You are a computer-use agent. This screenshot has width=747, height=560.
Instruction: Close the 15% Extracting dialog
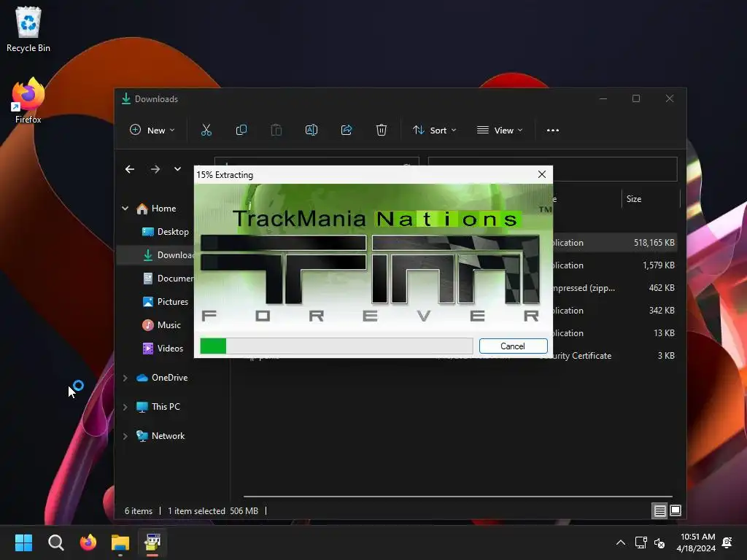[x=542, y=174]
